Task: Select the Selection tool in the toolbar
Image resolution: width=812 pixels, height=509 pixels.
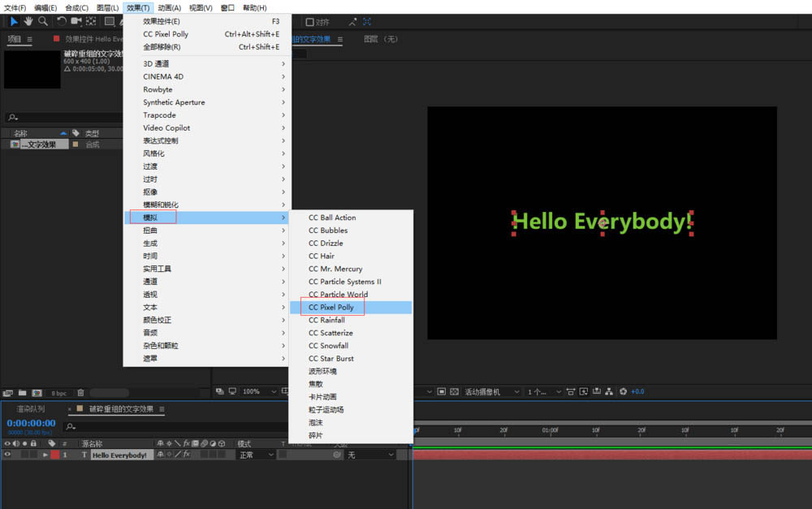Action: [15, 21]
